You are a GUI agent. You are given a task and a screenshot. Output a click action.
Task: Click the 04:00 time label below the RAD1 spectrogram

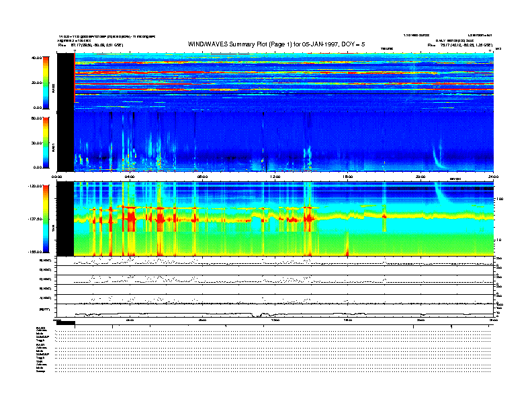130,177
